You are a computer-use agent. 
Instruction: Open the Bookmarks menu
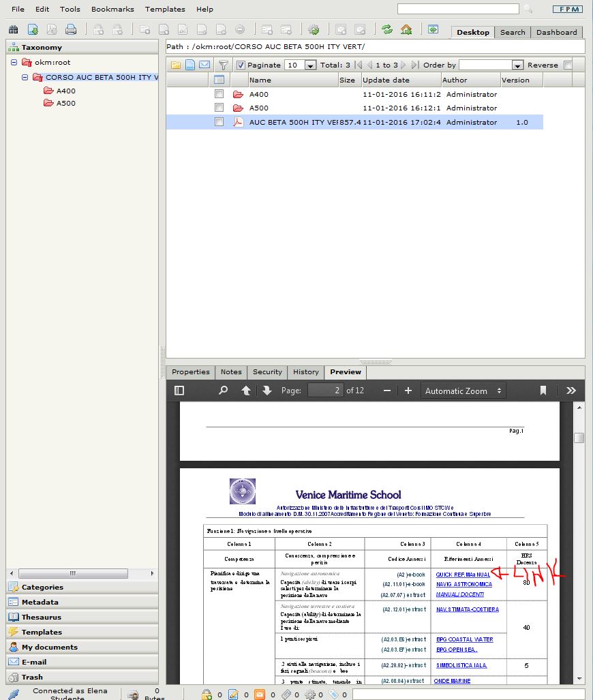tap(112, 9)
